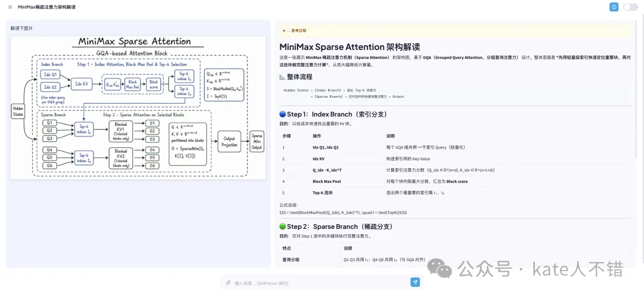The image size is (644, 295).
Task: Click the 公式总结 label
Action: [289, 205]
